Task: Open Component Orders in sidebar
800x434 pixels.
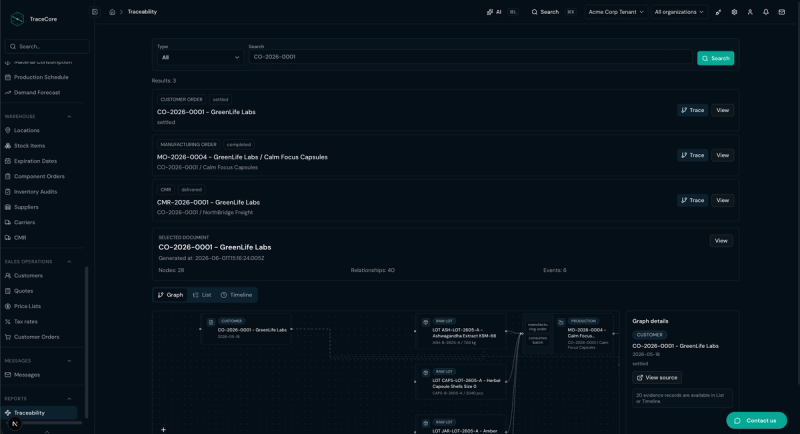Action: coord(39,176)
